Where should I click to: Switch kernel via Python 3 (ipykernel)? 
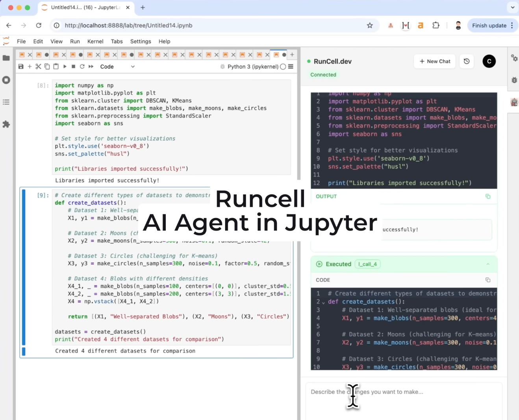coord(253,67)
